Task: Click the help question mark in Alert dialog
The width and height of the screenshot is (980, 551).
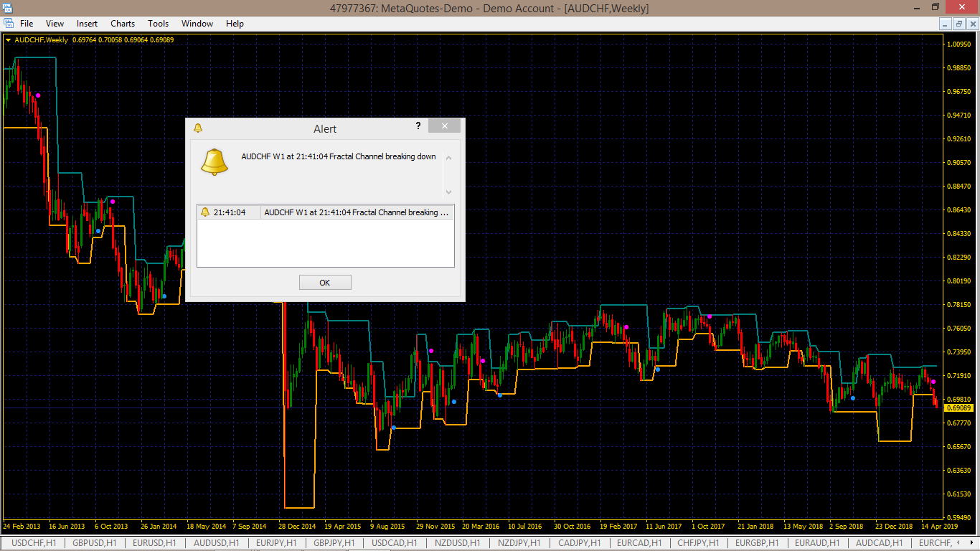Action: pyautogui.click(x=418, y=126)
